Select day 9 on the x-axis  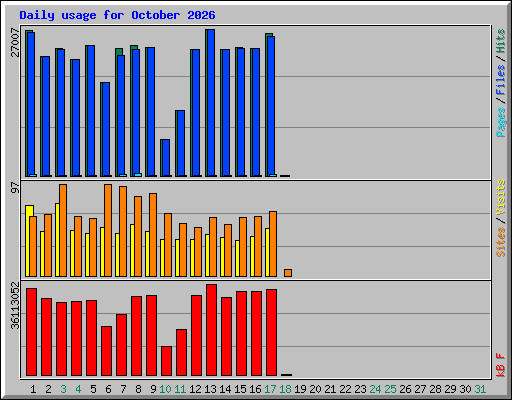(x=153, y=389)
